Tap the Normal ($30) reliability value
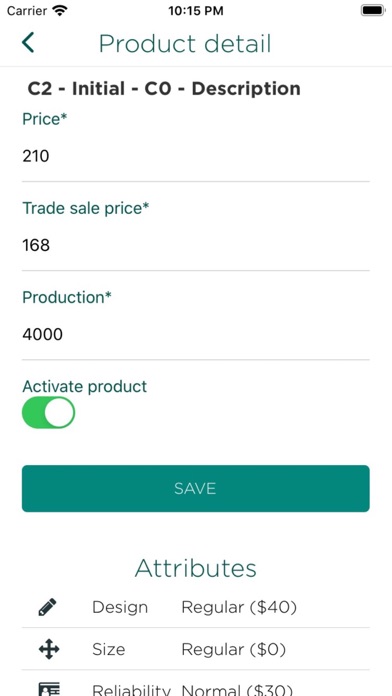The image size is (392, 696). [x=237, y=690]
